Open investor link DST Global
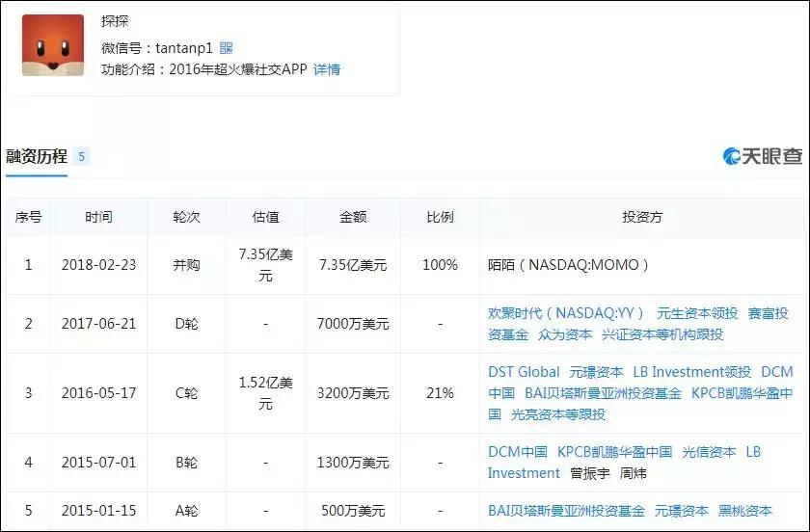This screenshot has width=810, height=532. click(524, 372)
